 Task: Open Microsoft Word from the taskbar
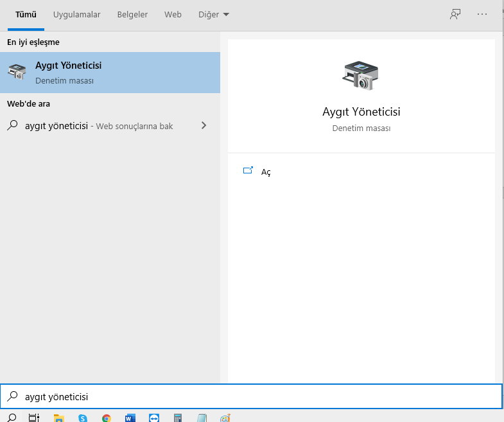[x=130, y=418]
